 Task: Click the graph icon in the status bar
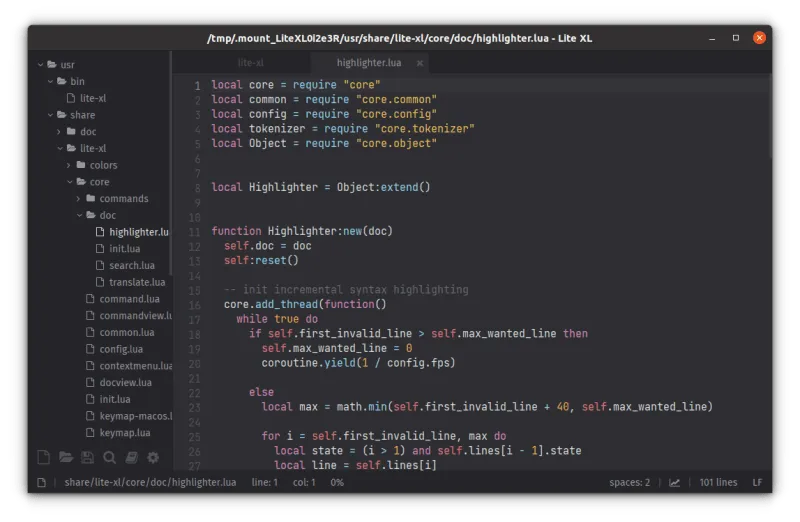pos(674,482)
